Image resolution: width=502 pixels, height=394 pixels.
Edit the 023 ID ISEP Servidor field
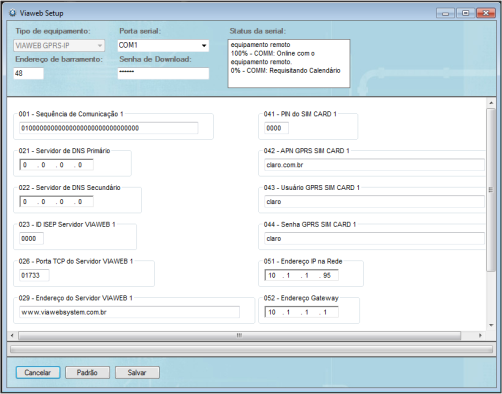pyautogui.click(x=31, y=238)
